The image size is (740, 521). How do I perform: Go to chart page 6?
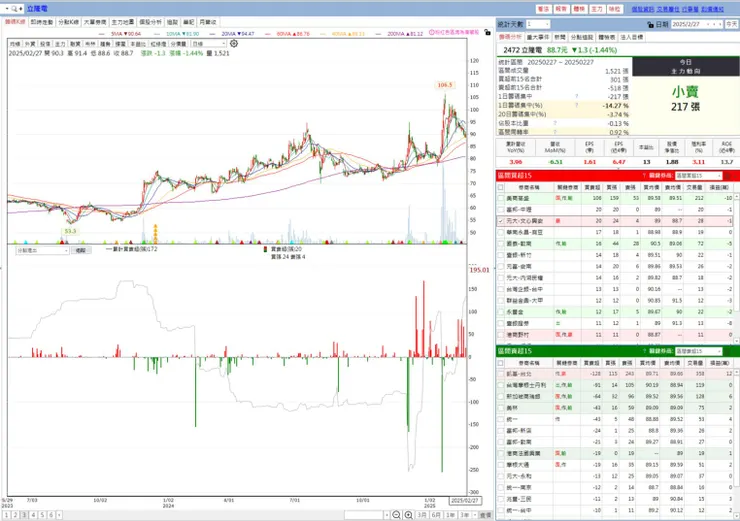click(51, 515)
